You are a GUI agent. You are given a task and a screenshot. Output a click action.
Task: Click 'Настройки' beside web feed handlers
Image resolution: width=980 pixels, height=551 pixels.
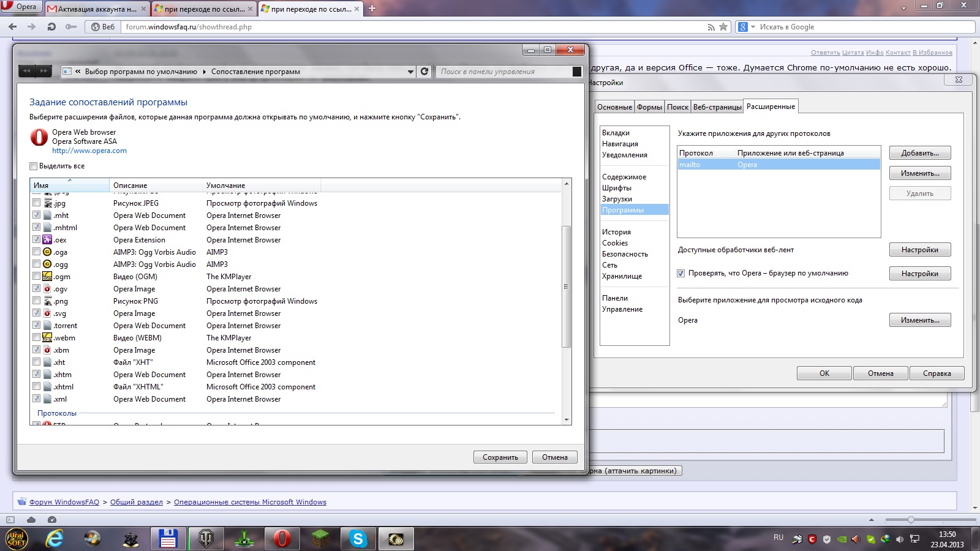click(920, 250)
